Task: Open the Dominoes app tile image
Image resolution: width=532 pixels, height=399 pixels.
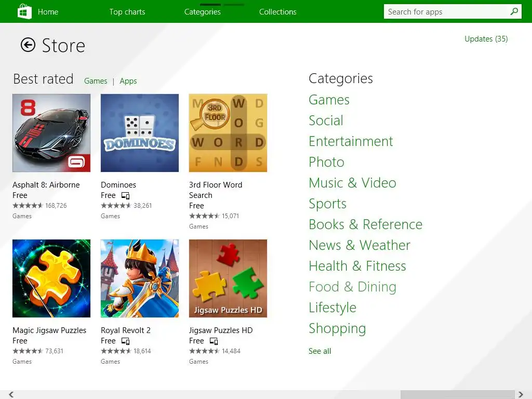Action: pos(140,133)
